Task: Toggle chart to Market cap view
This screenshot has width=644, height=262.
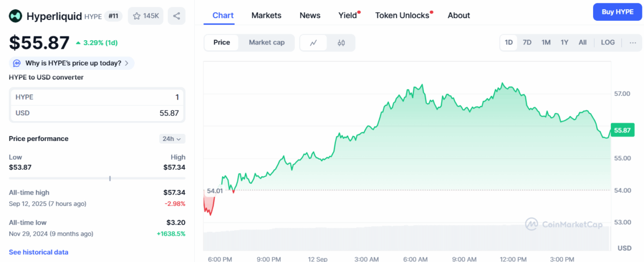Action: coord(267,42)
